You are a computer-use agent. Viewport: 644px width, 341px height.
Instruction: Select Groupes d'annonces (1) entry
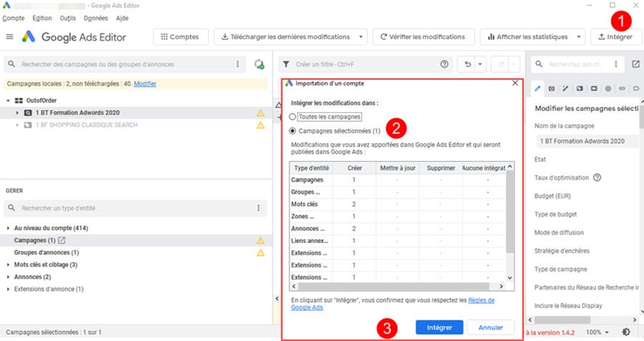(47, 253)
